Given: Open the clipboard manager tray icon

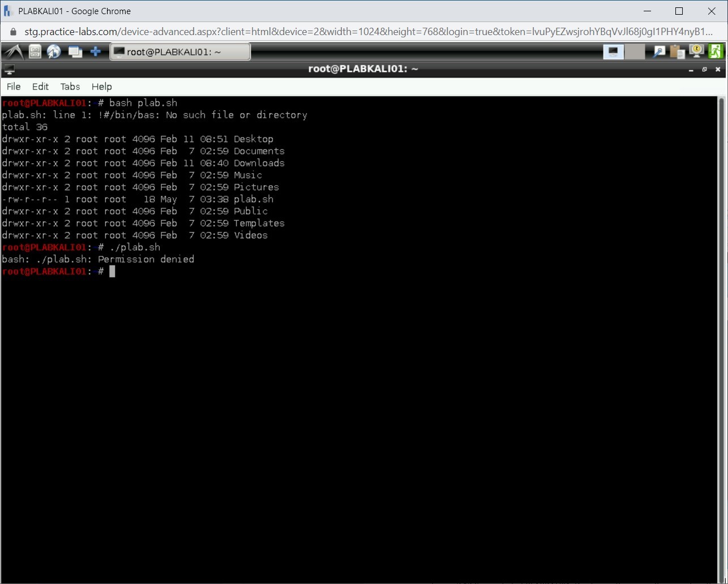Looking at the screenshot, I should tap(677, 52).
